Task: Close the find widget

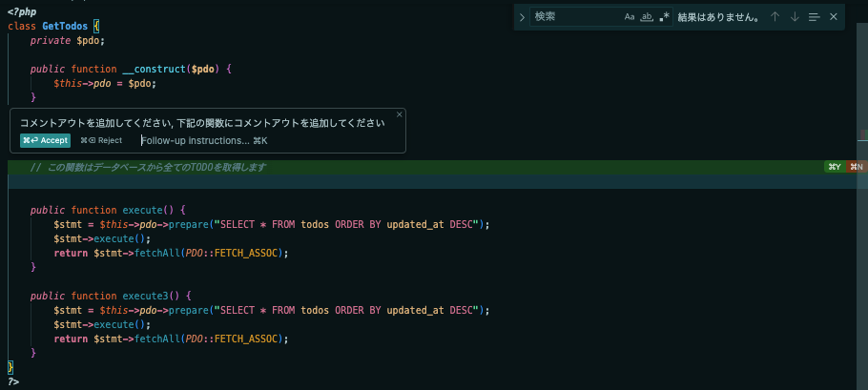Action: pyautogui.click(x=833, y=17)
